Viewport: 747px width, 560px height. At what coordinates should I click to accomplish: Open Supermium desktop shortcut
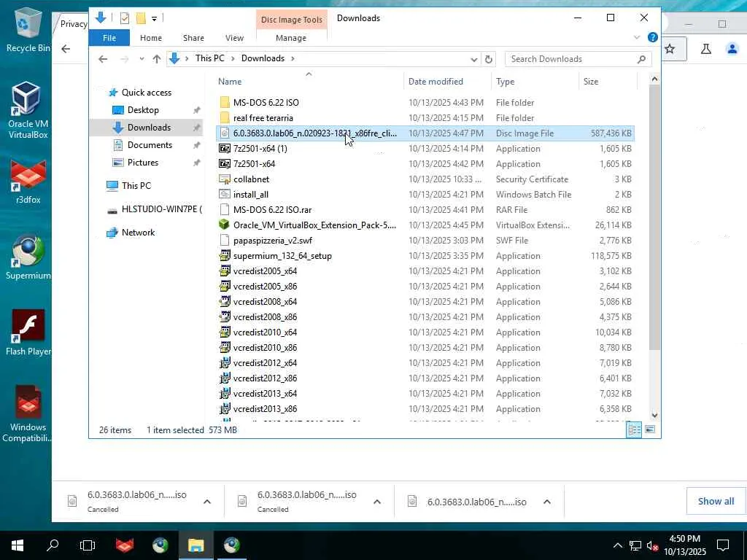(27, 257)
